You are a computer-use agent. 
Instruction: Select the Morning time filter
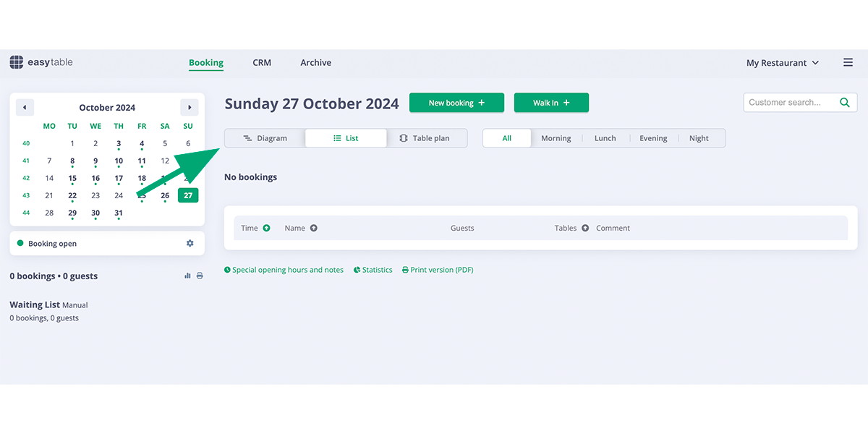556,137
